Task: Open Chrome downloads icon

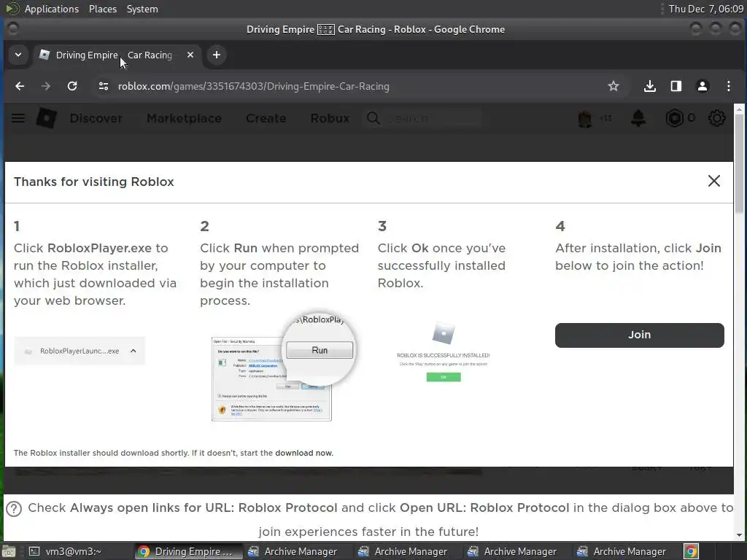Action: tap(649, 86)
